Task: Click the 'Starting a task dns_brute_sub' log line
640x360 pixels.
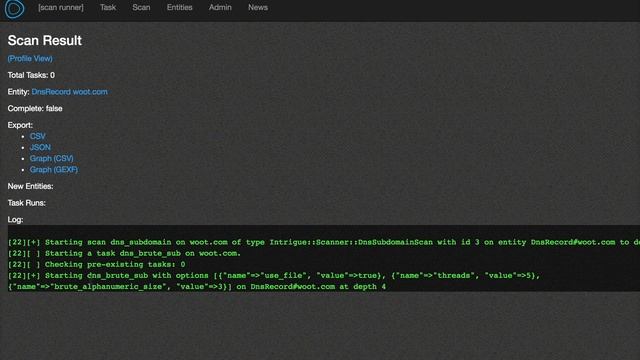Action: click(124, 253)
